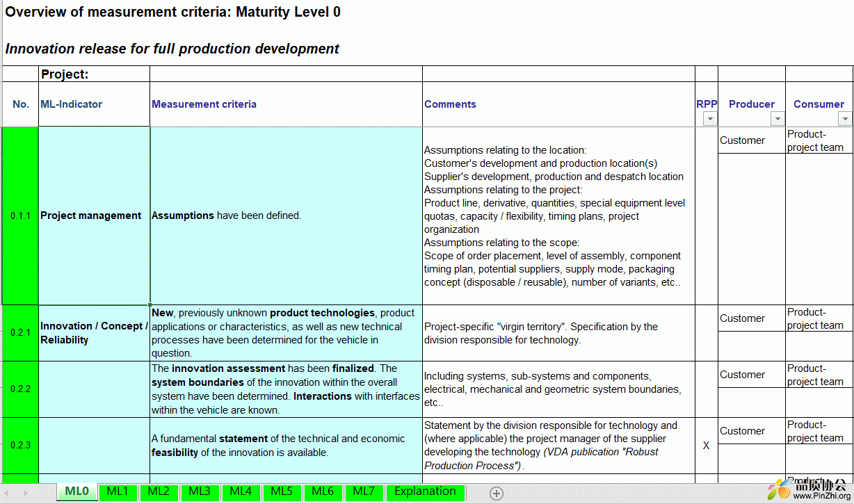Select the 'Project:' cell
Viewport: 854px width, 504px height.
pyautogui.click(x=94, y=74)
